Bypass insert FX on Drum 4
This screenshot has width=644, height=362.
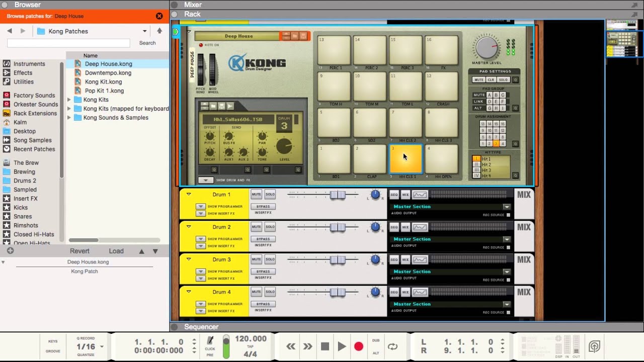(263, 304)
